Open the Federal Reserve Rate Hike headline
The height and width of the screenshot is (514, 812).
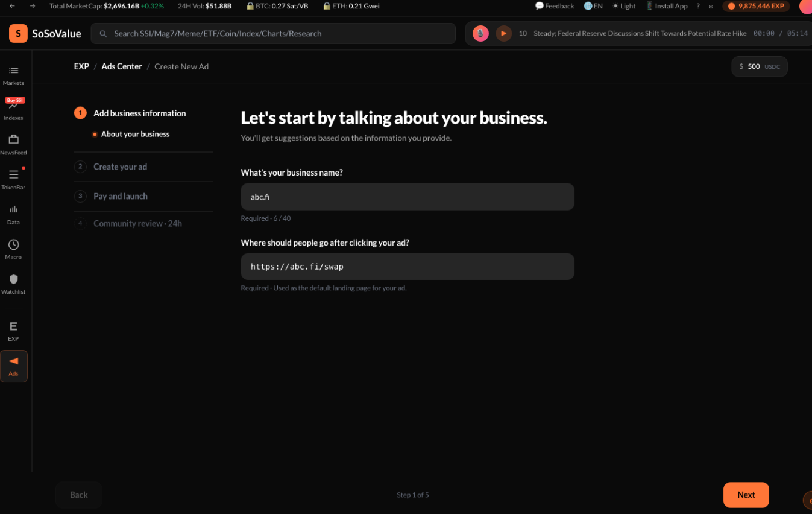pyautogui.click(x=640, y=34)
